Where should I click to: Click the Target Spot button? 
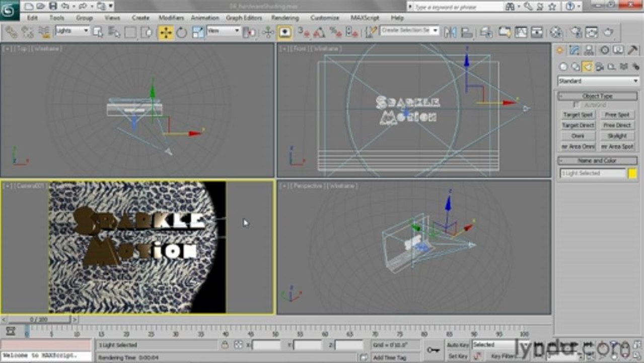[578, 115]
